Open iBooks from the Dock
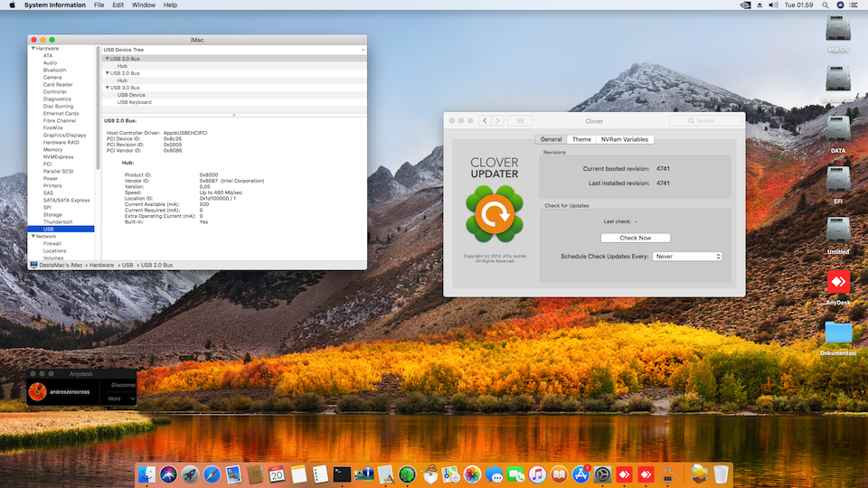Viewport: 868px width, 488px height. point(559,474)
